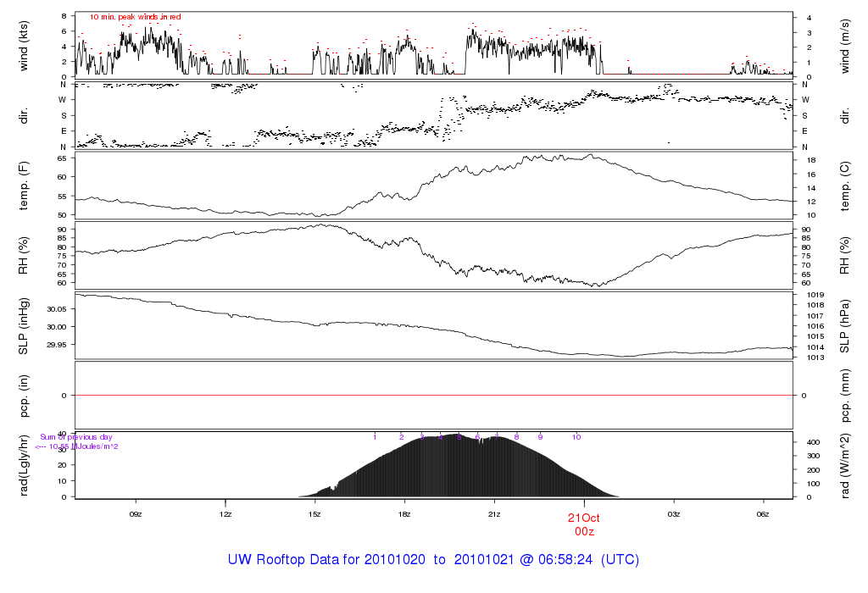Click the 'SLP (inHg)' left axis label
Viewport: 868px width, 593px height.
[25, 326]
